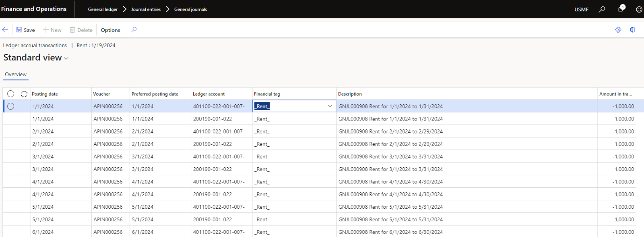The image size is (644, 237).
Task: Click the grid refresh icon
Action: 24,94
